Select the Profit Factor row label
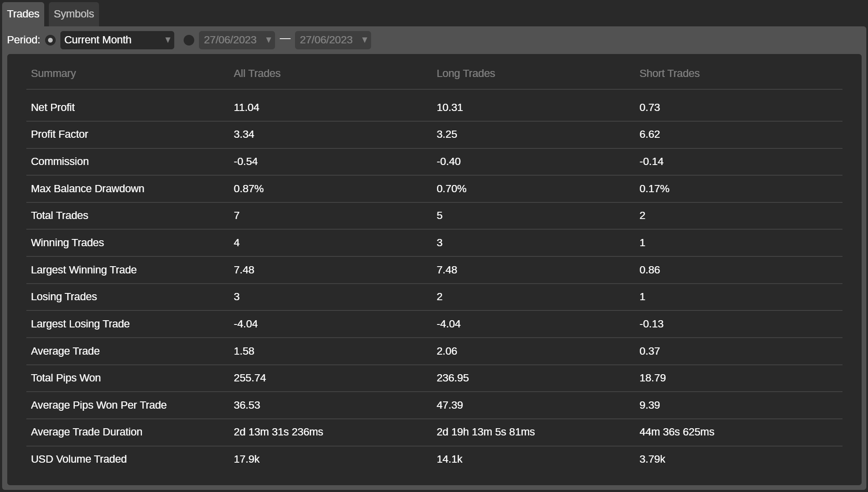 pos(60,134)
